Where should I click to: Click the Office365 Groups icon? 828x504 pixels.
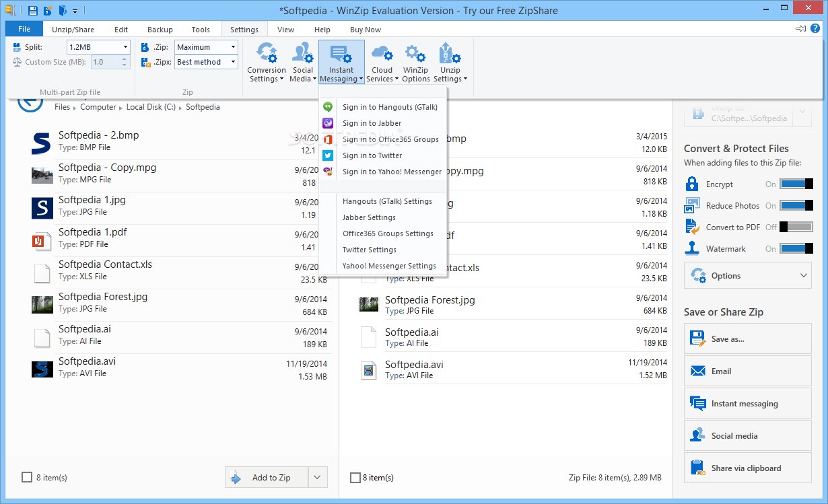328,139
